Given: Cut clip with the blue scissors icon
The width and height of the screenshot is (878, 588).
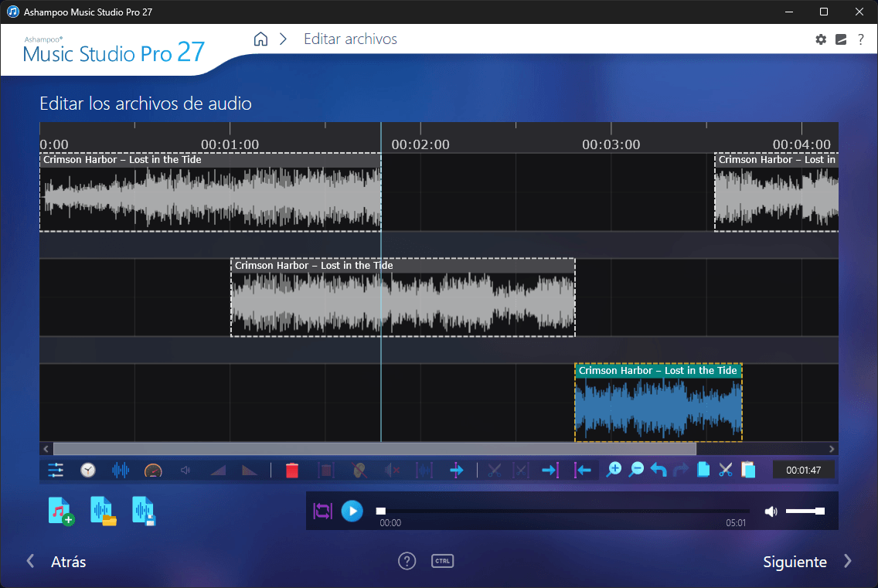Looking at the screenshot, I should pyautogui.click(x=726, y=470).
